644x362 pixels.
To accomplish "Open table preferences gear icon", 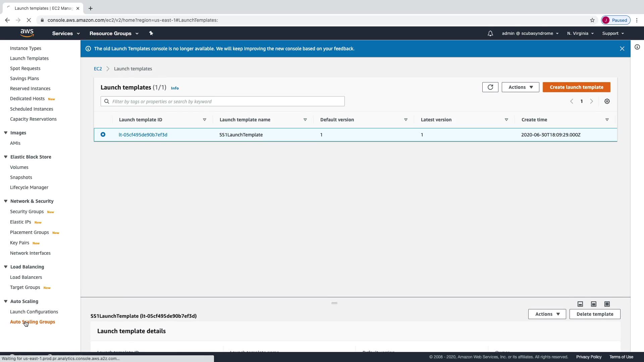I will [x=607, y=101].
